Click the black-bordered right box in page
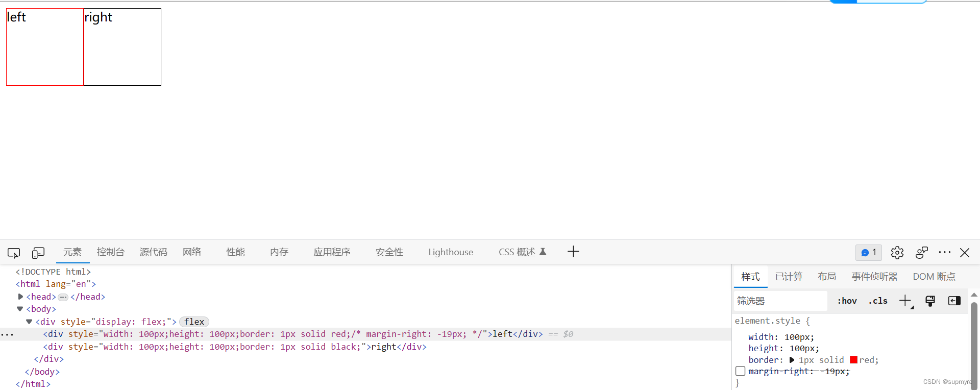The width and height of the screenshot is (980, 390). (122, 47)
